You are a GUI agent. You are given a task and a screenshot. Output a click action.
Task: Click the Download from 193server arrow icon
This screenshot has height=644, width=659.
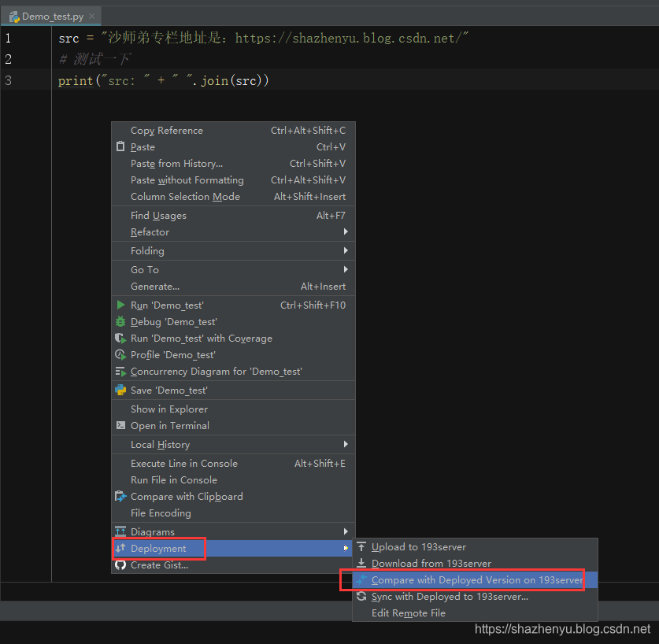(361, 563)
